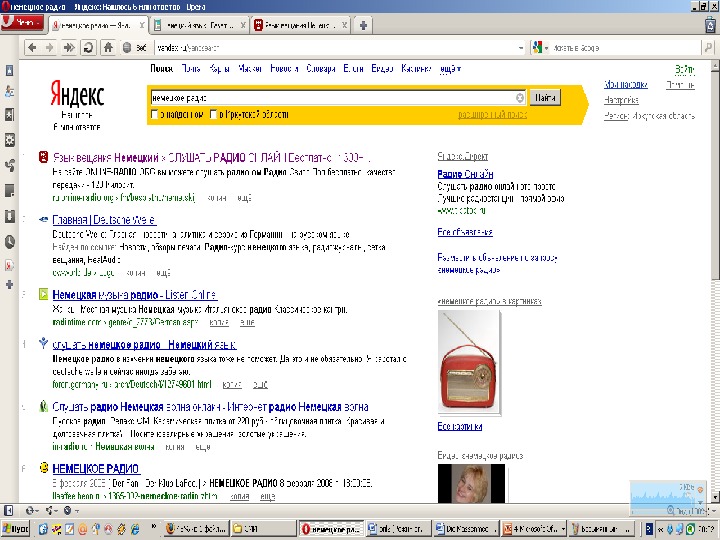This screenshot has height=540, width=720.
Task: Open the Yandex 'Карты' service link
Action: coord(219,69)
